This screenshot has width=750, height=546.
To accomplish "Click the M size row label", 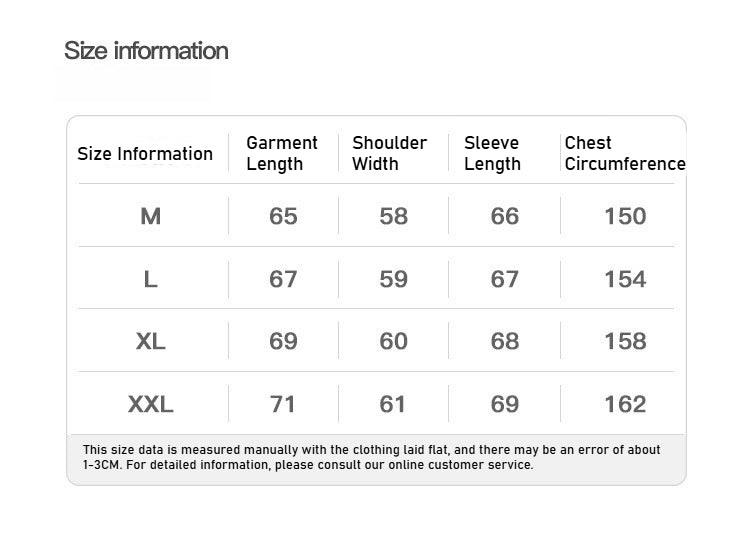I will 151,216.
